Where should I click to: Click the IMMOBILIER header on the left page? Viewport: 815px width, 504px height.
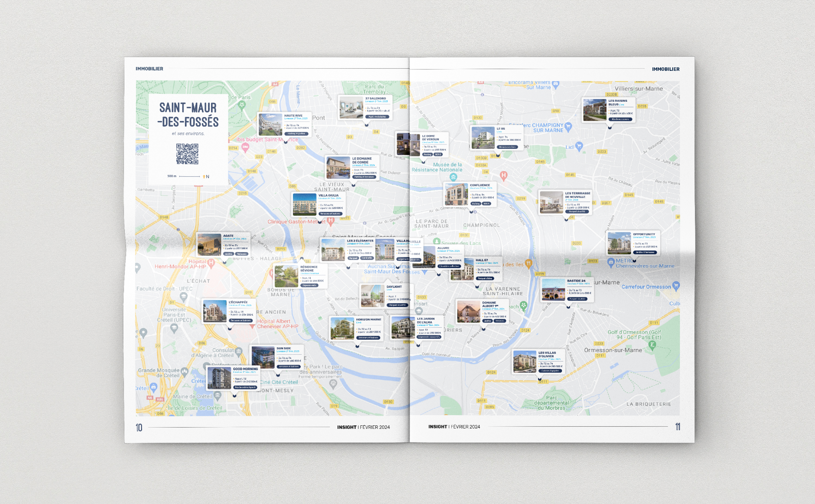pos(149,69)
